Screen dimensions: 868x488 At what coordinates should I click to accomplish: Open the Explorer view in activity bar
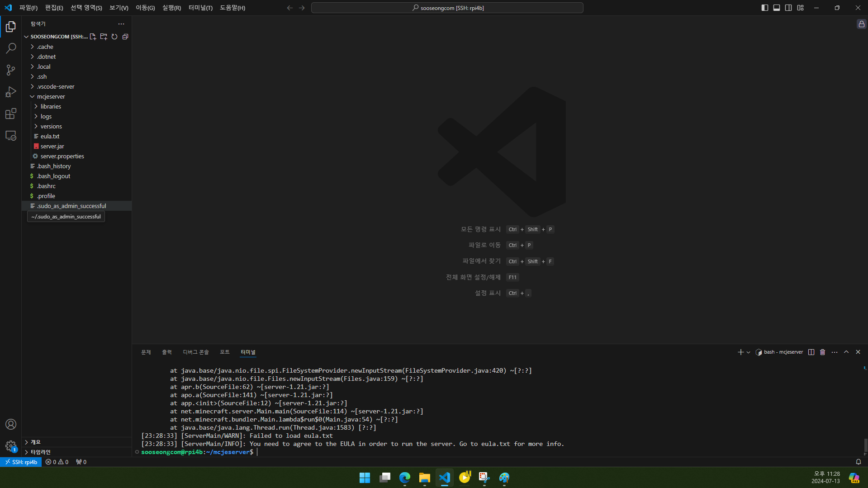click(11, 27)
